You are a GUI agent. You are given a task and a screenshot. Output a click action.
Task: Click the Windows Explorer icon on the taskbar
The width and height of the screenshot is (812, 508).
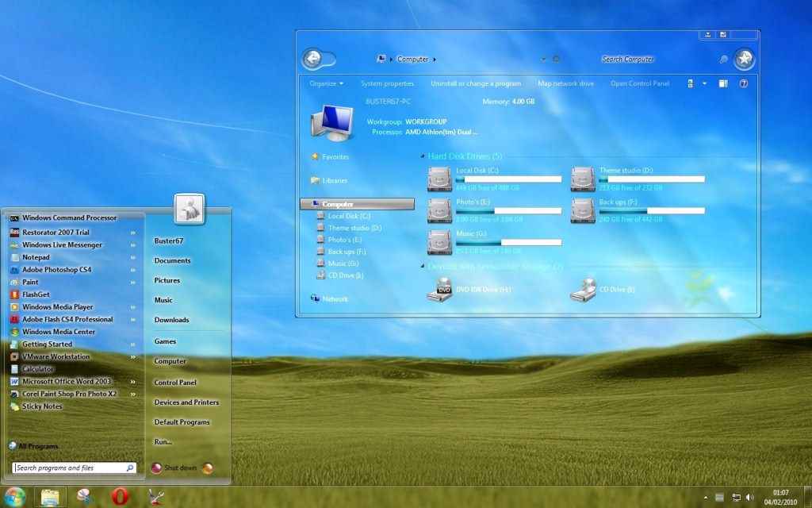pos(49,497)
